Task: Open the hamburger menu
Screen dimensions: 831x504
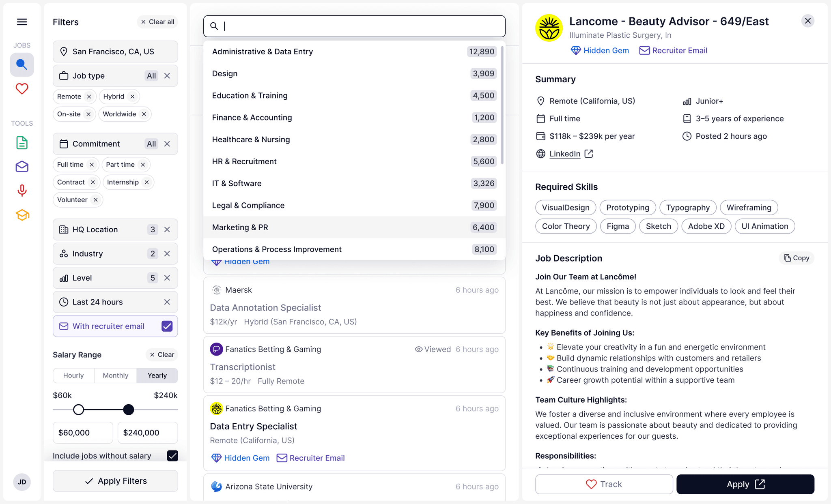Action: coord(22,21)
